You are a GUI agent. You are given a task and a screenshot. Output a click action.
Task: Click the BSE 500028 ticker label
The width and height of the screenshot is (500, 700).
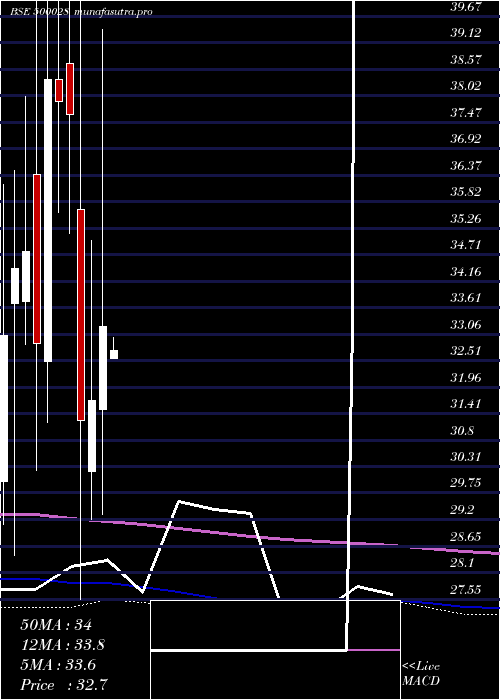(39, 12)
